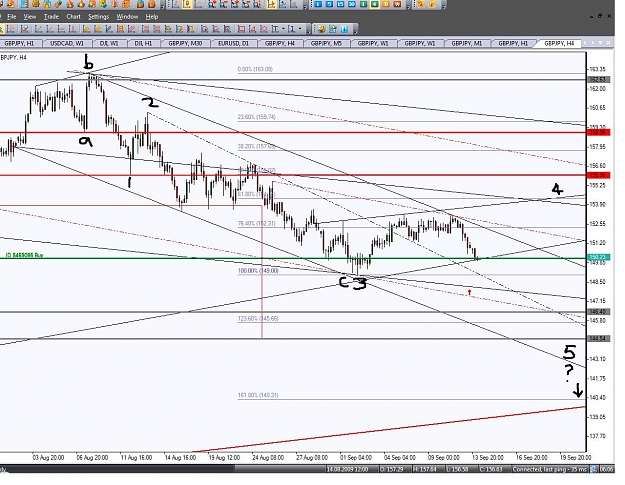Click the connection status icon in status bar

[x=594, y=469]
